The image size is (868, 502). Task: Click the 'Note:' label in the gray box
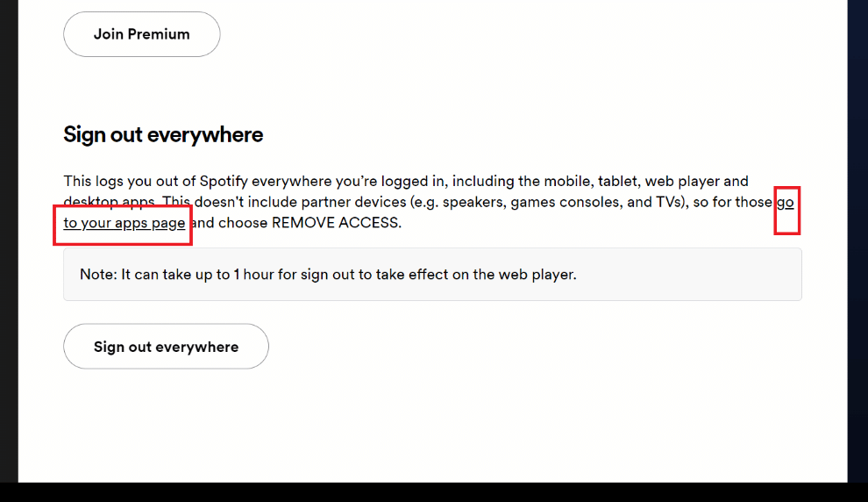click(98, 275)
